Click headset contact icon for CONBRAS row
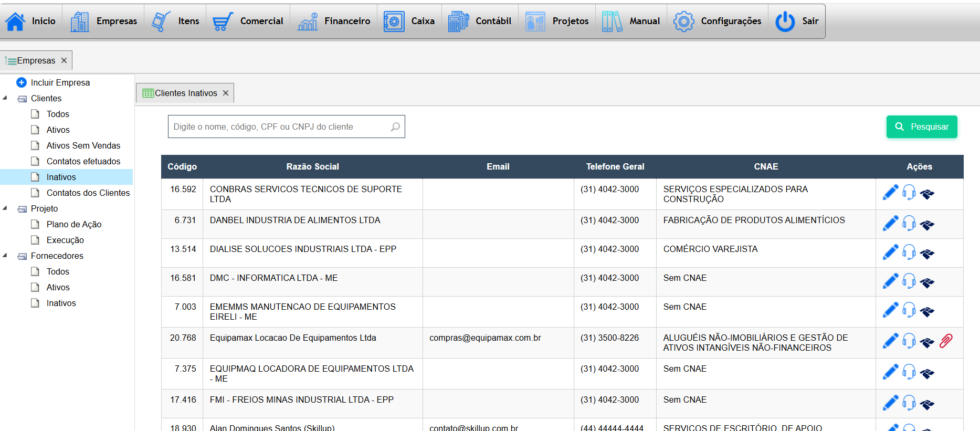 point(909,193)
